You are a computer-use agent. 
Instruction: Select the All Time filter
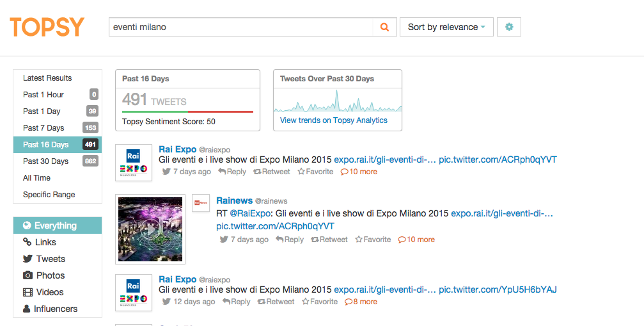[x=58, y=178]
